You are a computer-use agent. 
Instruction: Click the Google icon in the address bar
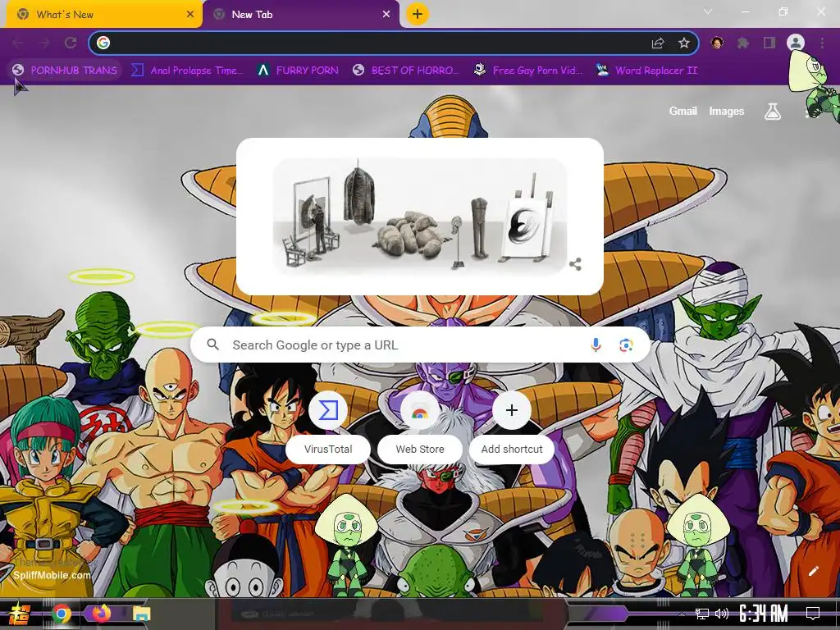point(103,43)
